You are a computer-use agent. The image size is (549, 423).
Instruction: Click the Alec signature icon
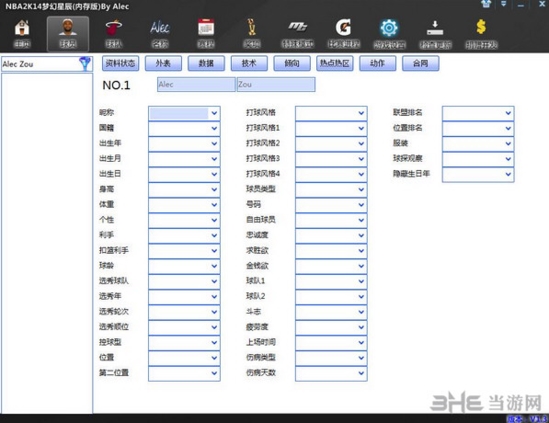pos(160,28)
